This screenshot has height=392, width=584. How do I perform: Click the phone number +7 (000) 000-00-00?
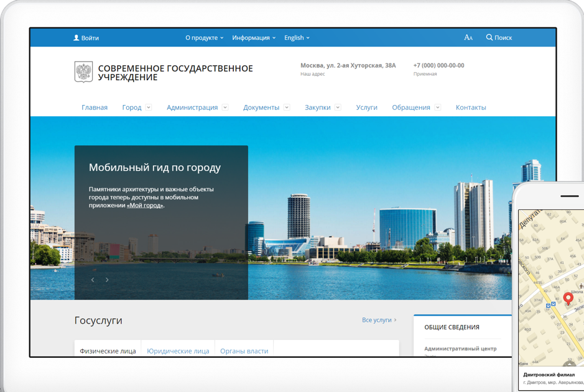(438, 65)
